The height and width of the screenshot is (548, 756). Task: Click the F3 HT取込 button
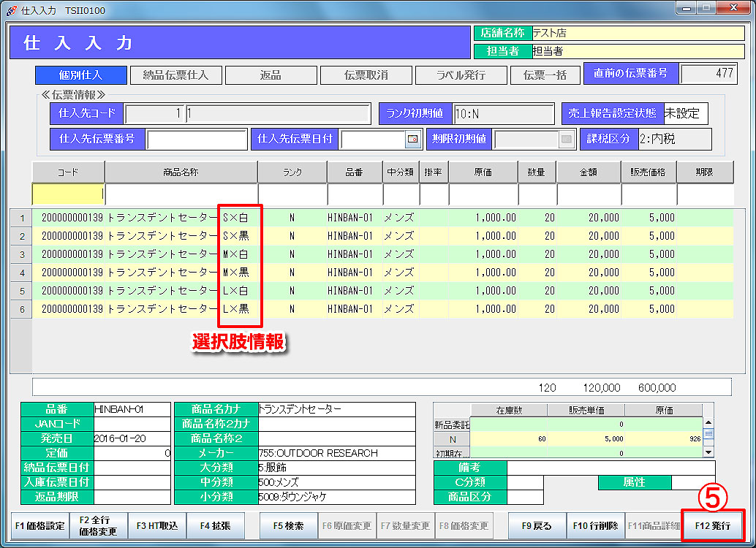(156, 526)
